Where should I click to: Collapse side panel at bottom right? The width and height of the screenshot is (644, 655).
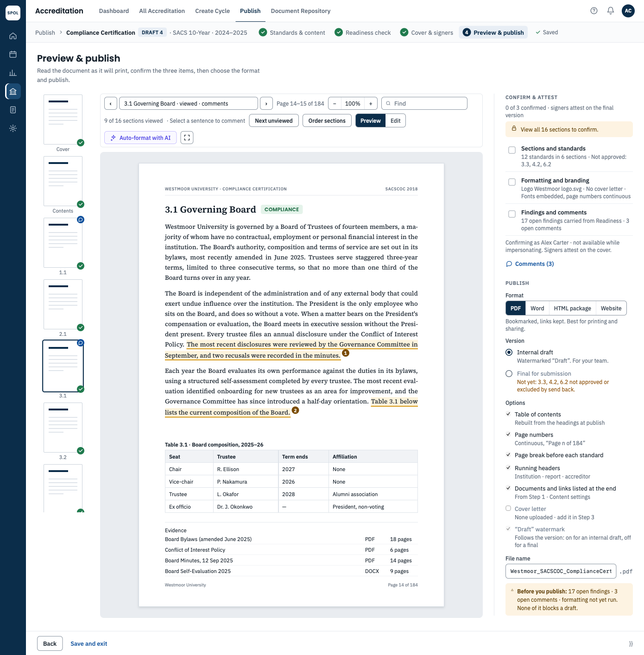pyautogui.click(x=631, y=643)
